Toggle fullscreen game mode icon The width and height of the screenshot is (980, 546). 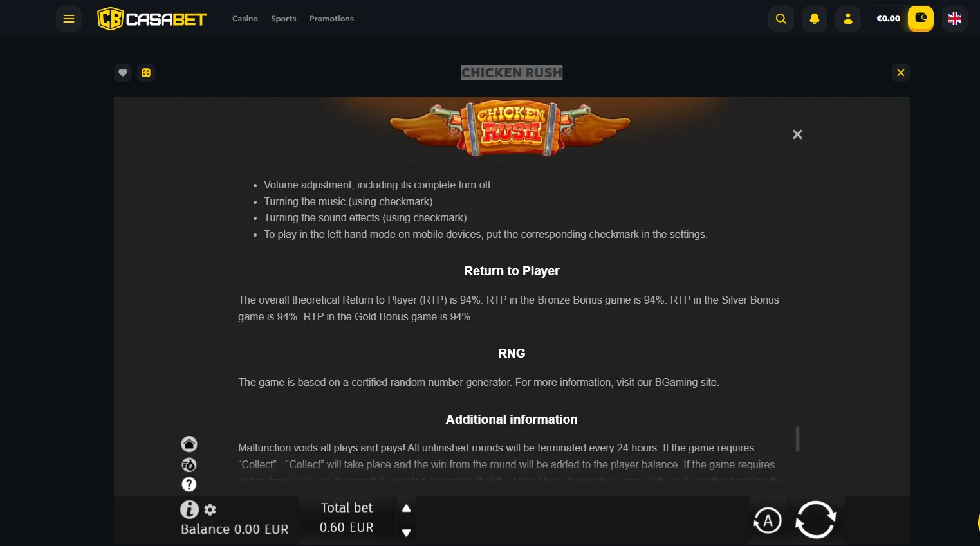click(x=146, y=73)
